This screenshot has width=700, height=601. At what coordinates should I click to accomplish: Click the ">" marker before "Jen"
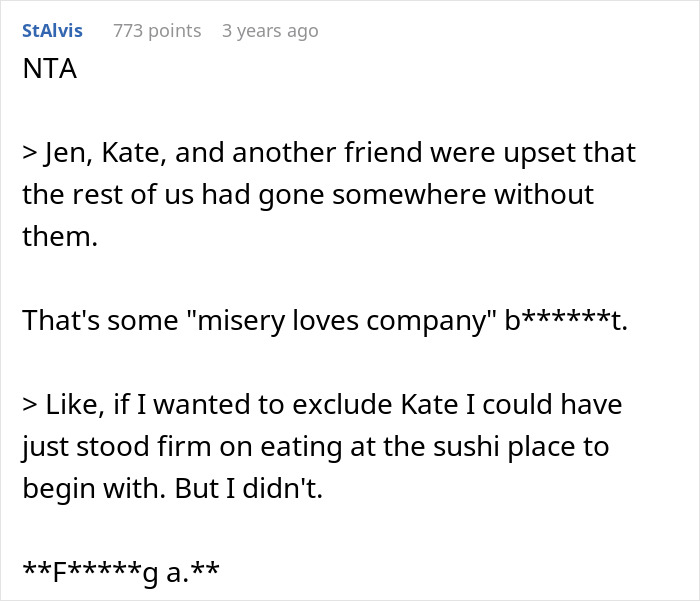(x=30, y=155)
